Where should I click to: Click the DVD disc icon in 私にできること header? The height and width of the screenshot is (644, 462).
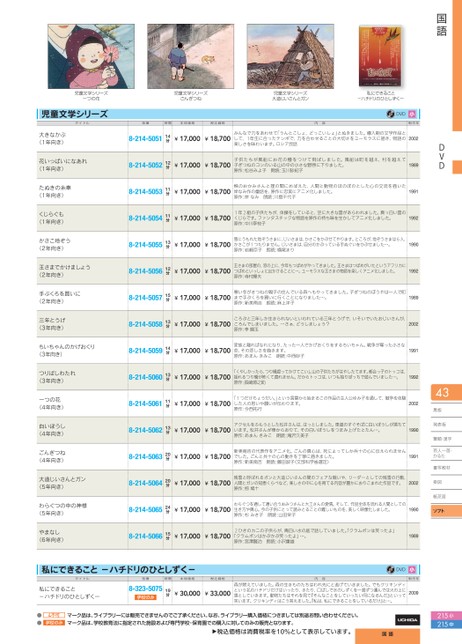391,570
